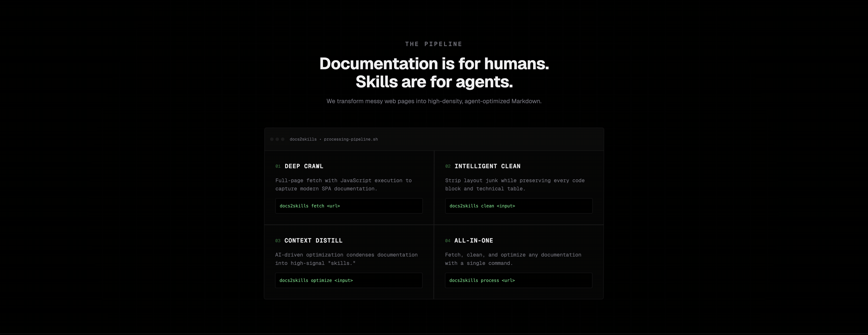Click the THE PIPELINE label
The width and height of the screenshot is (868, 335).
[x=434, y=44]
